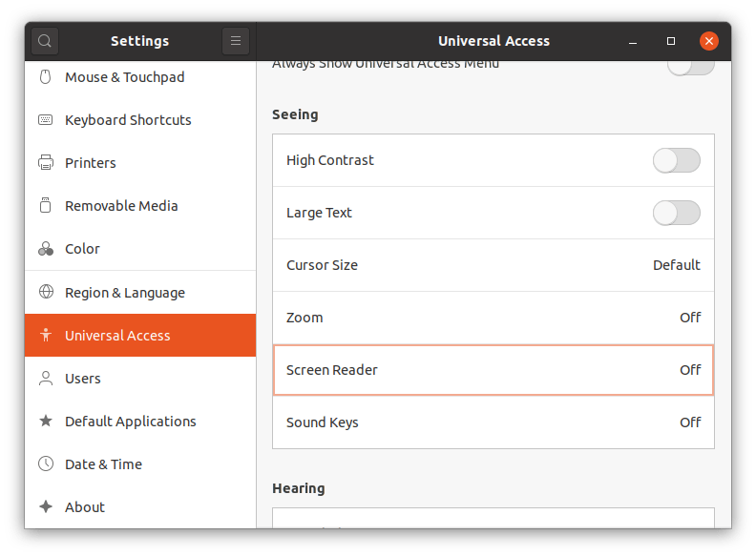The height and width of the screenshot is (556, 756).
Task: Click the Default value of Cursor Size
Action: coord(677,265)
